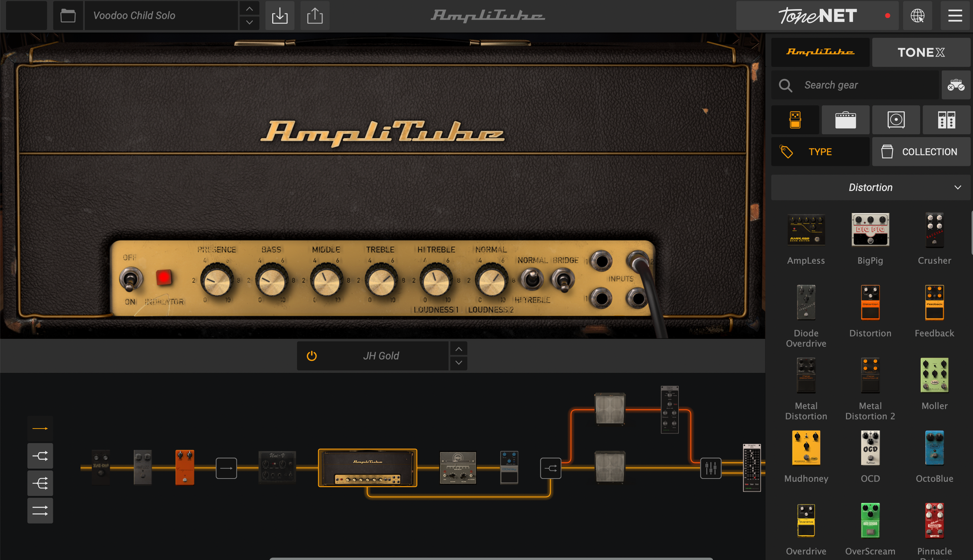Open the mixer node in chain
The image size is (973, 560).
pos(711,468)
